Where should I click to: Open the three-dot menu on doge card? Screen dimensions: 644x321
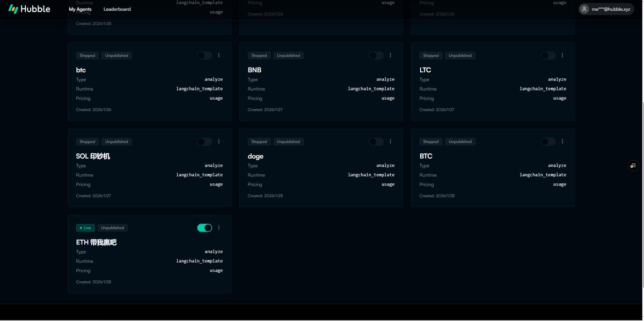tap(390, 141)
